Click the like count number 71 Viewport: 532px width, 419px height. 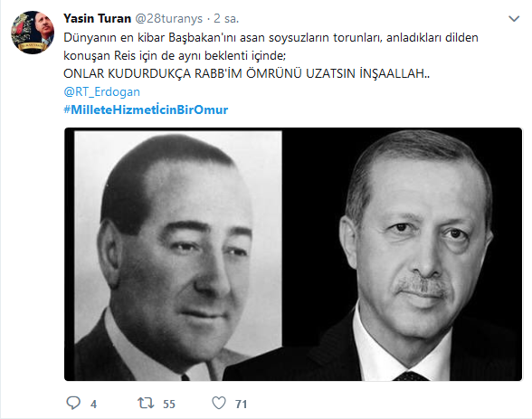[x=241, y=405]
